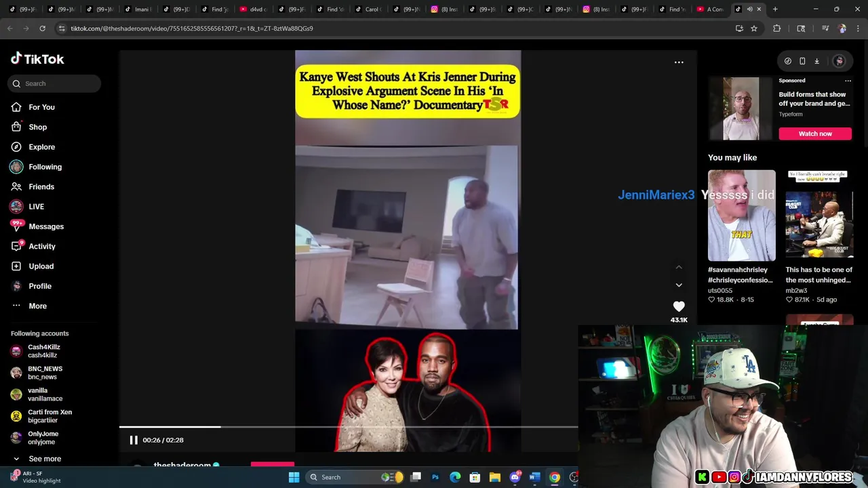Click the Chrome address bar URL
Image resolution: width=868 pixels, height=488 pixels.
[192, 28]
